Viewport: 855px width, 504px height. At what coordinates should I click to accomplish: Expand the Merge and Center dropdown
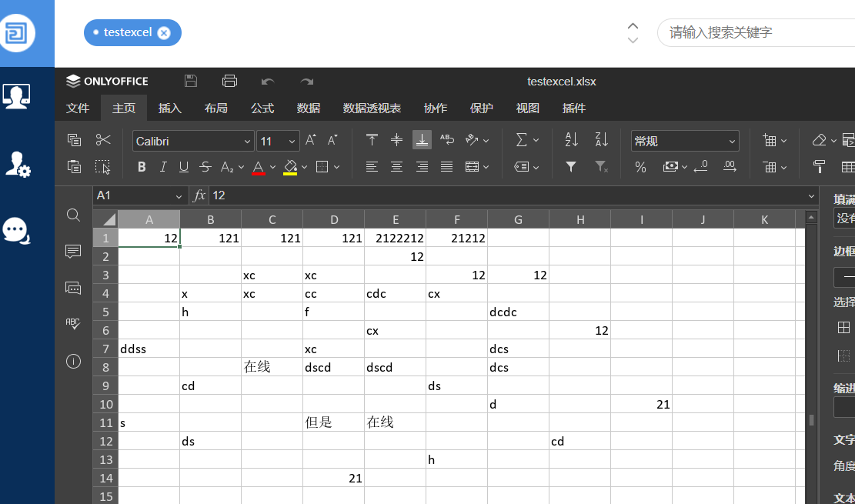486,167
